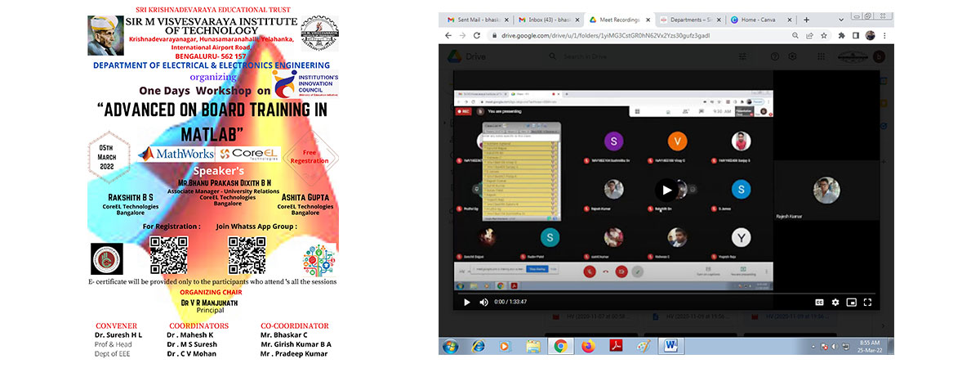Click the Free Registration badge on poster

coord(310,157)
